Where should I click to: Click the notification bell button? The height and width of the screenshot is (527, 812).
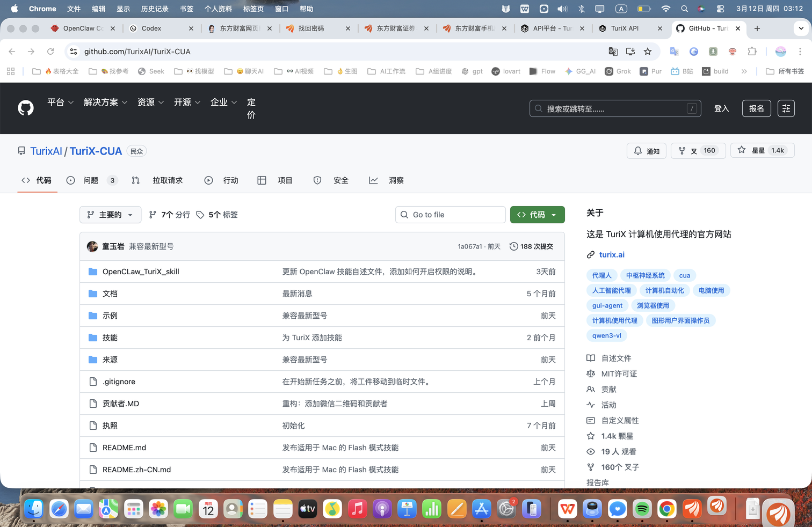pyautogui.click(x=647, y=151)
